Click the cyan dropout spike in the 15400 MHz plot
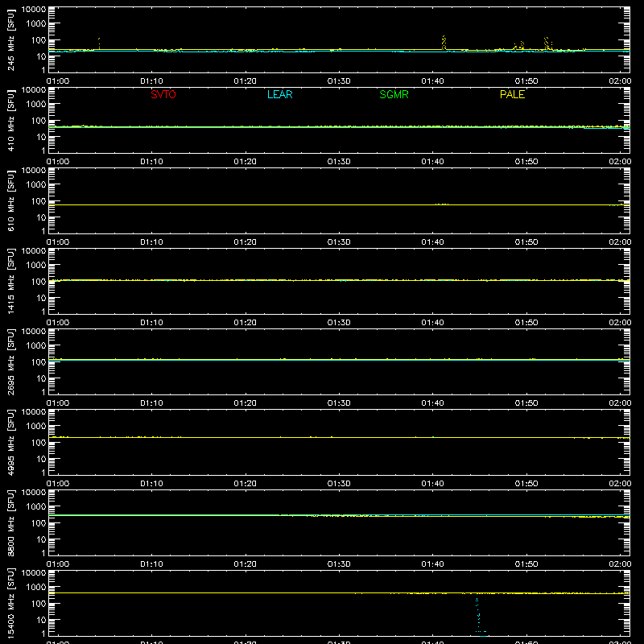Screen dimensions: 644x644 click(479, 616)
